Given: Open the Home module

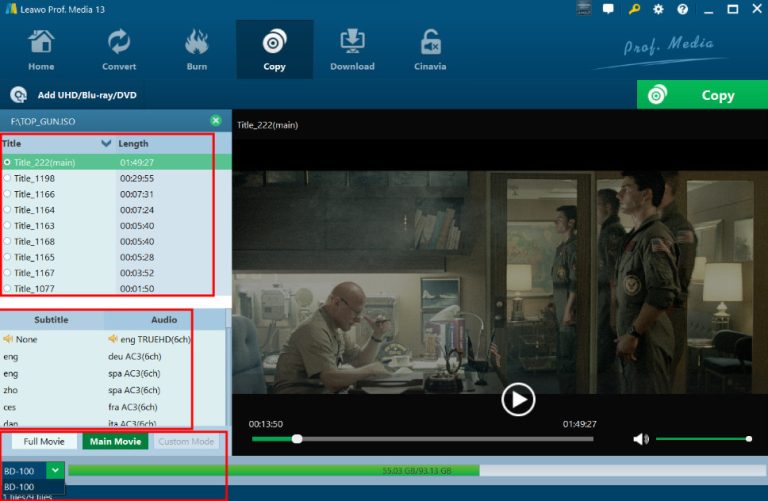Looking at the screenshot, I should [x=41, y=49].
